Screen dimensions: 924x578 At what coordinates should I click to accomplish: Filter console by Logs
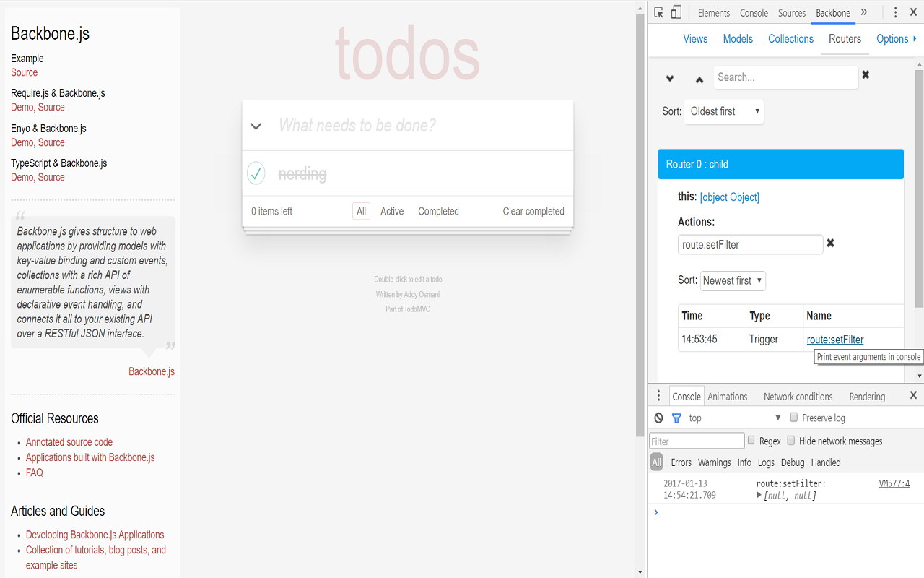tap(766, 462)
